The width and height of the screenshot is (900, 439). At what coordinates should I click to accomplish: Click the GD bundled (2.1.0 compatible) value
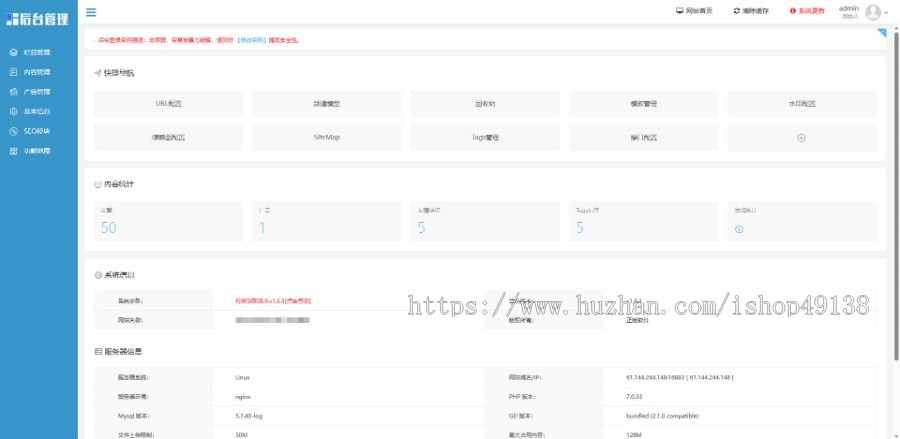pyautogui.click(x=662, y=415)
